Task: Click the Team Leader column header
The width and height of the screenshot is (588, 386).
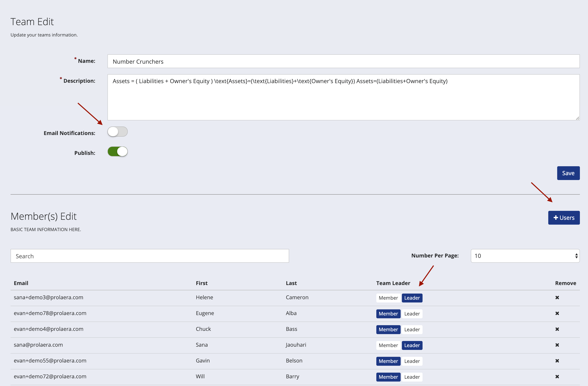Action: (x=393, y=283)
